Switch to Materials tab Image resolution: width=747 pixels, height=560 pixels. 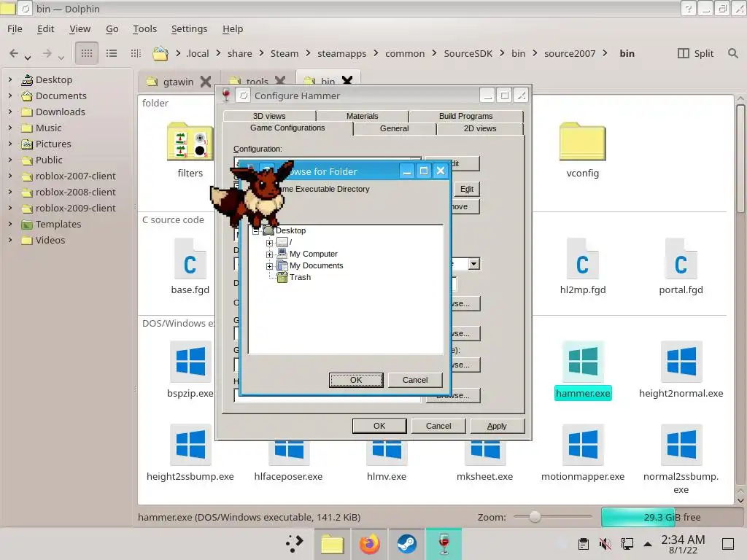pyautogui.click(x=362, y=116)
